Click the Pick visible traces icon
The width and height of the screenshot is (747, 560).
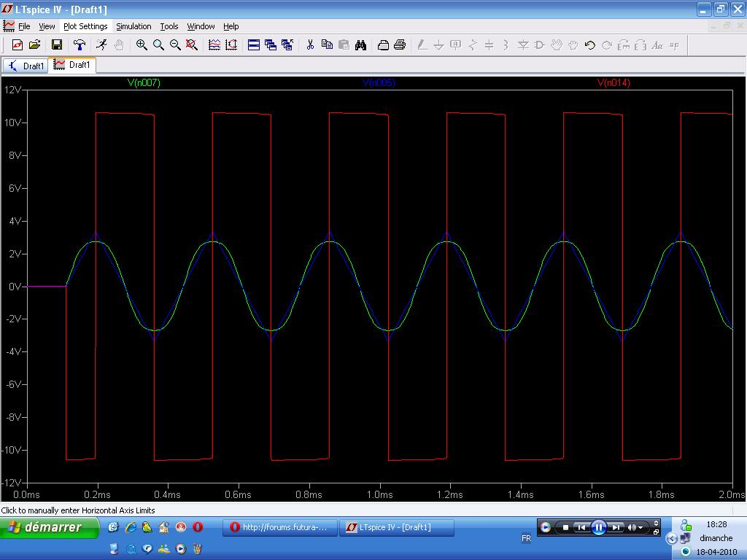coord(214,45)
